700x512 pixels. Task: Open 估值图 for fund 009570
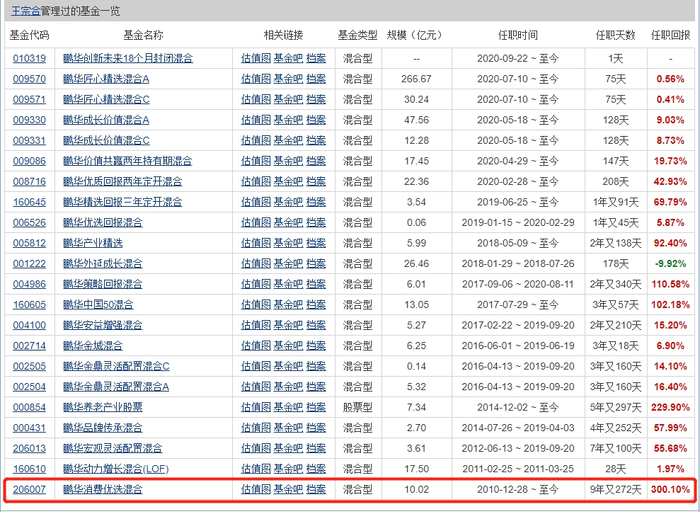(256, 79)
